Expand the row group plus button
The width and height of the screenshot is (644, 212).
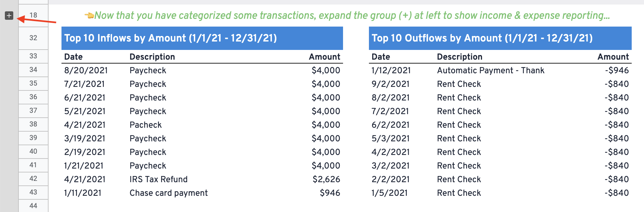tap(9, 15)
